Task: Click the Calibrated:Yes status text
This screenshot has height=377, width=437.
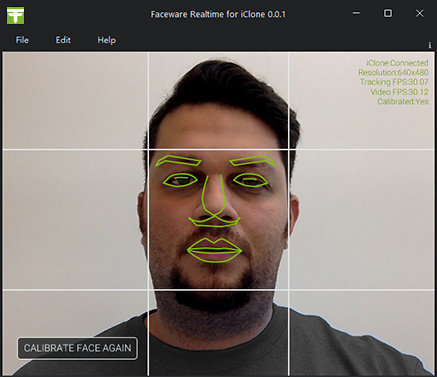Action: pos(403,101)
